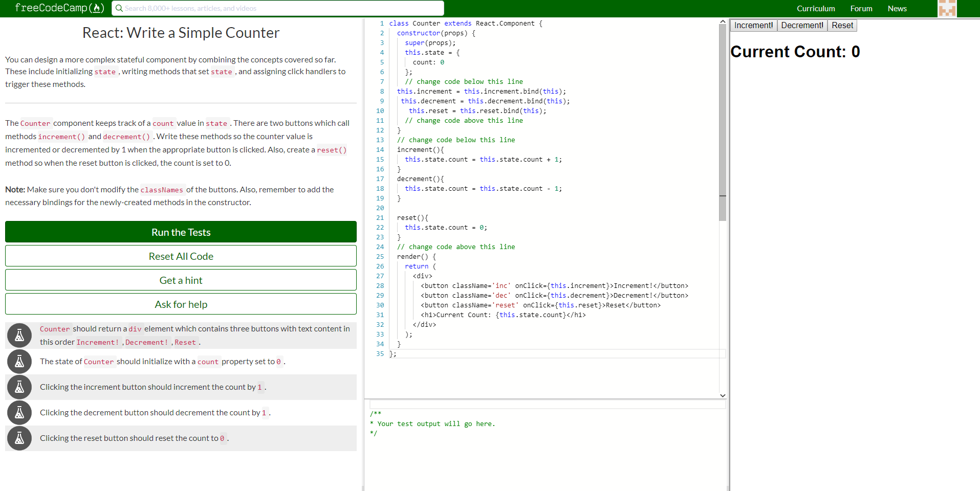
Task: Click line 8 this.increment bind statement
Action: (x=482, y=92)
